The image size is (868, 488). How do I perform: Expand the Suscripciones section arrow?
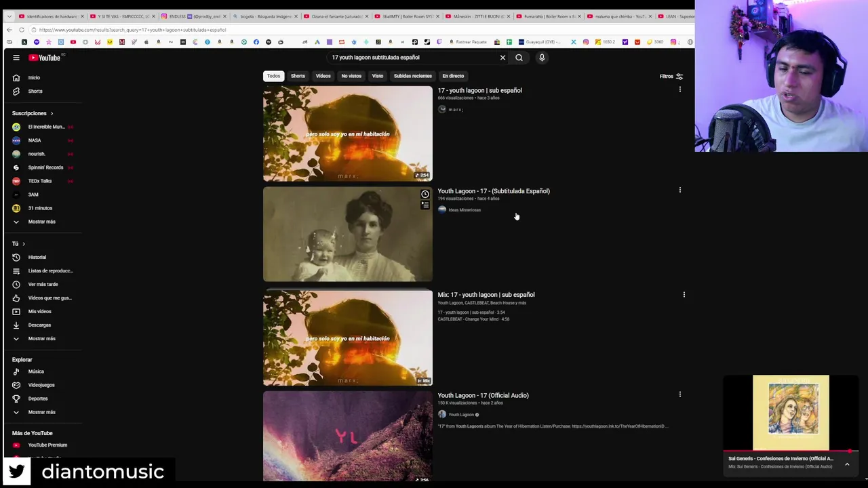pos(52,113)
